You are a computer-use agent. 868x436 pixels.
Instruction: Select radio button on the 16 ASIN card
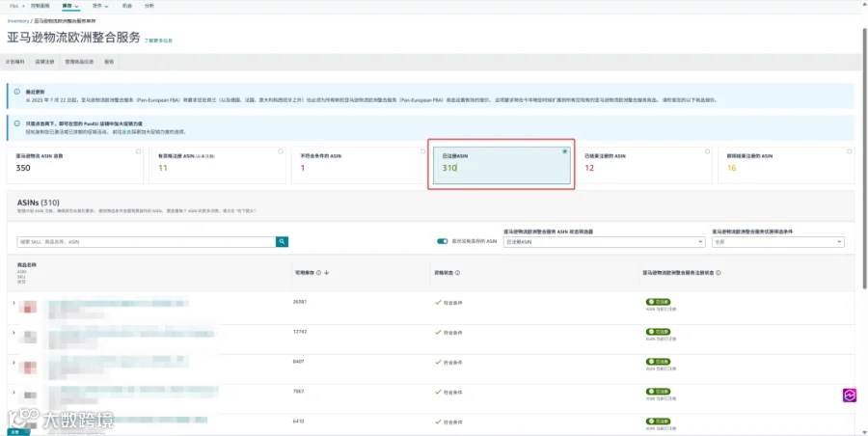point(849,151)
